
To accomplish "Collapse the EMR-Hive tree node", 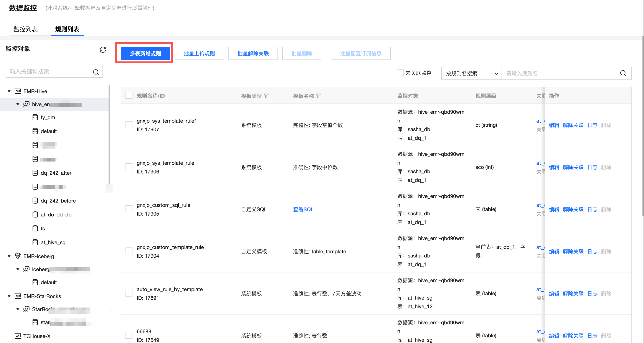I will (x=9, y=91).
